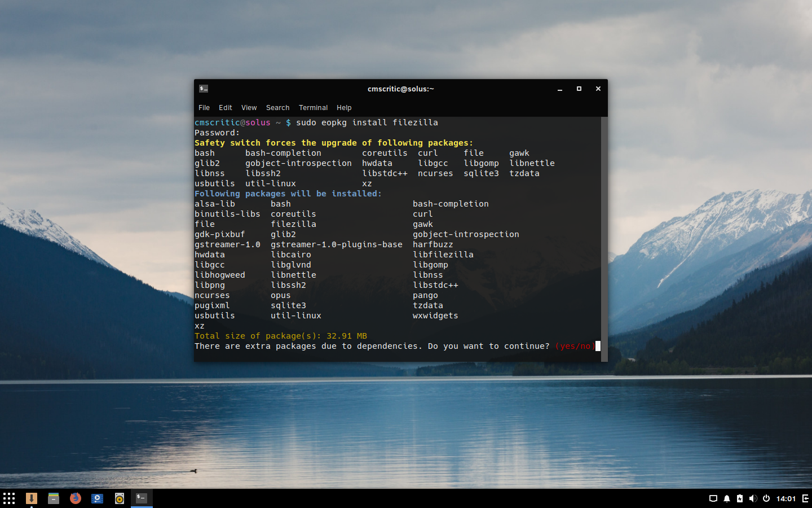Viewport: 812px width, 508px height.
Task: Click 'libgomp' in the upgrade list
Action: coord(481,163)
